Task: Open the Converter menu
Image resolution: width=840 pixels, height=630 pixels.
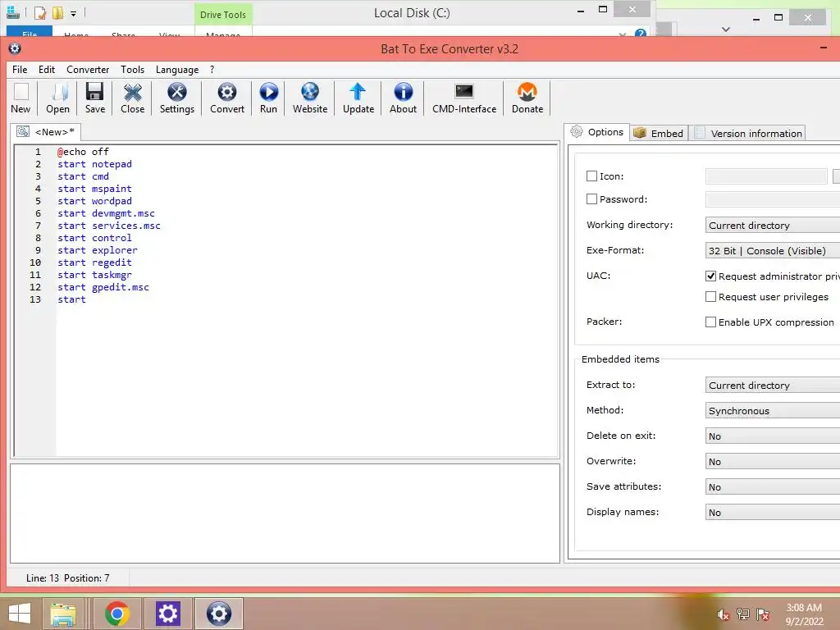Action: click(88, 70)
